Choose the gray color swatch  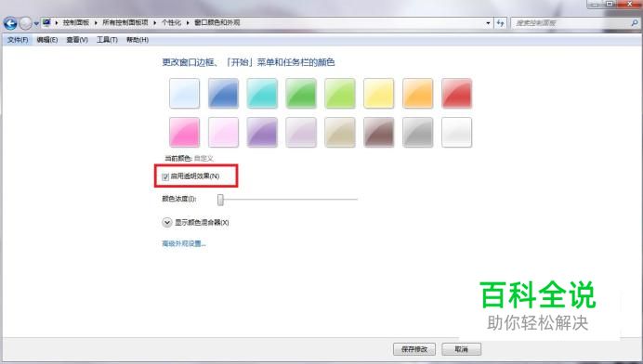coord(418,132)
